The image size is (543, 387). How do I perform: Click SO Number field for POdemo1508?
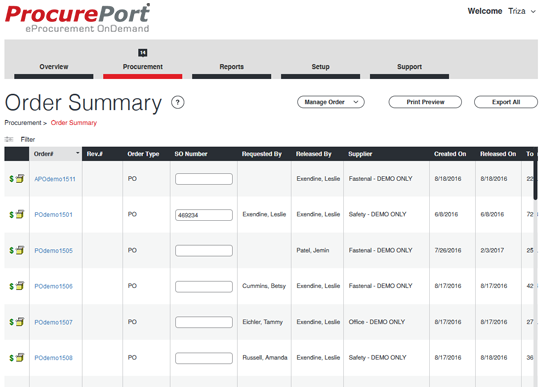click(x=204, y=358)
